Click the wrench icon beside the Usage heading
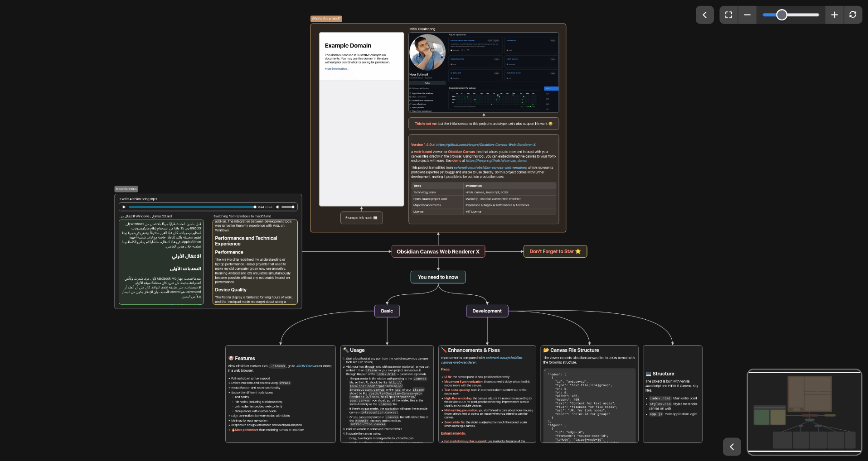 coord(347,350)
